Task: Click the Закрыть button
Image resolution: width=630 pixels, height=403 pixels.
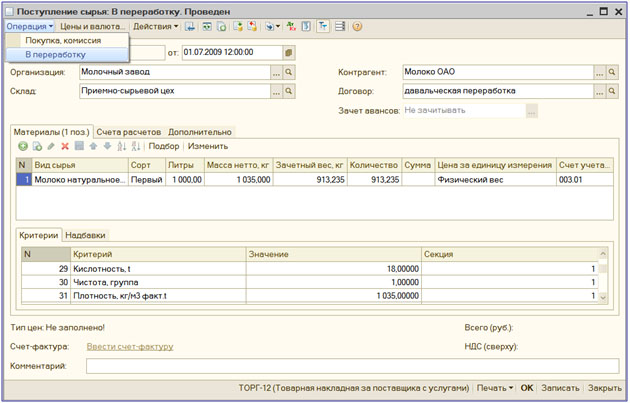Action: click(x=604, y=388)
